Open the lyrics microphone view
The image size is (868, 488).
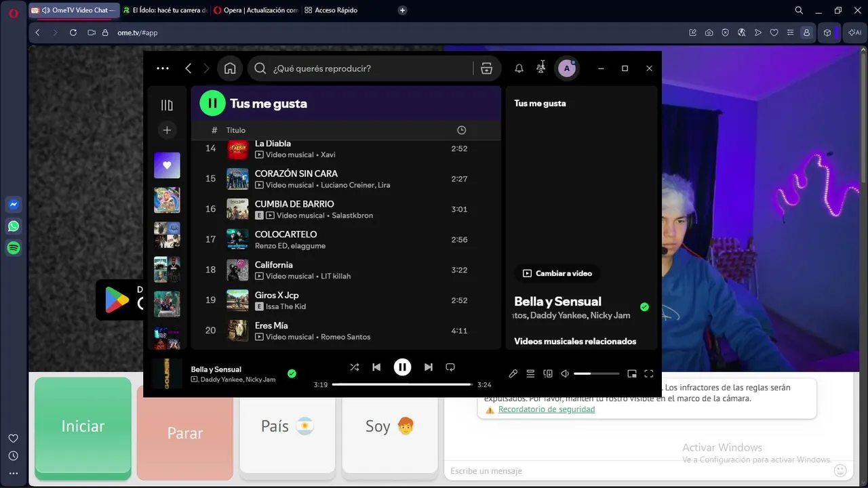tap(513, 373)
